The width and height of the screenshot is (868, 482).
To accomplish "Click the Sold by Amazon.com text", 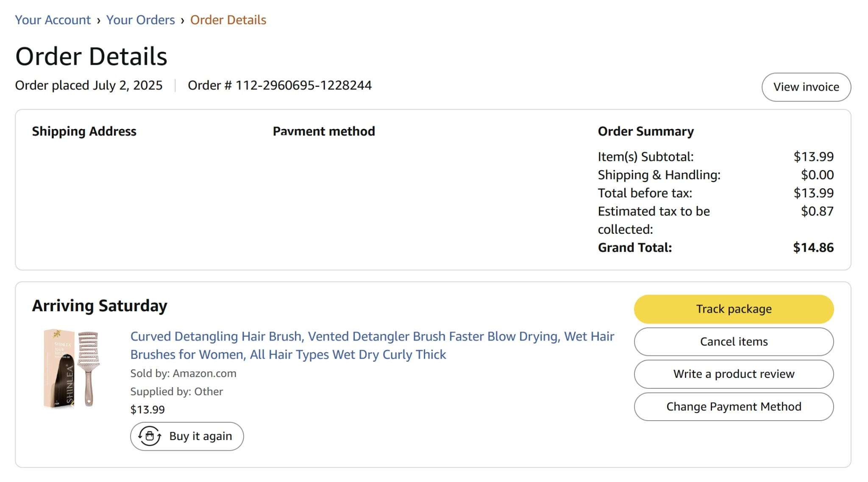I will [x=183, y=373].
